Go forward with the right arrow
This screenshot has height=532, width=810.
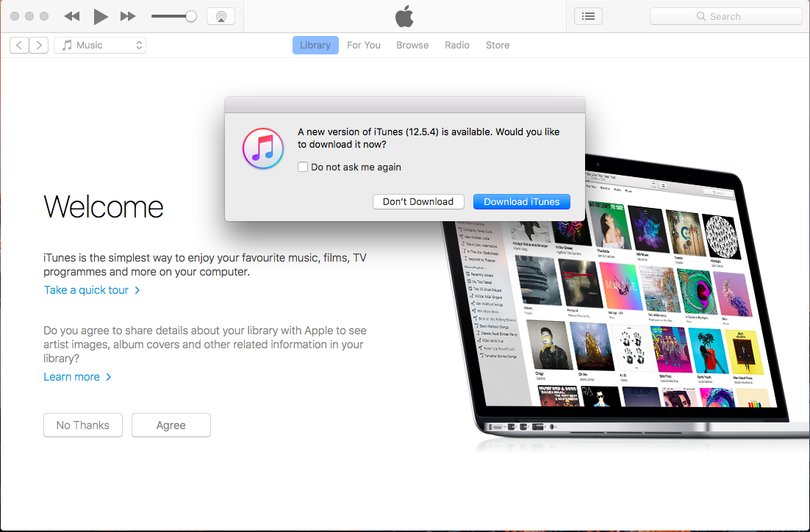tap(39, 46)
